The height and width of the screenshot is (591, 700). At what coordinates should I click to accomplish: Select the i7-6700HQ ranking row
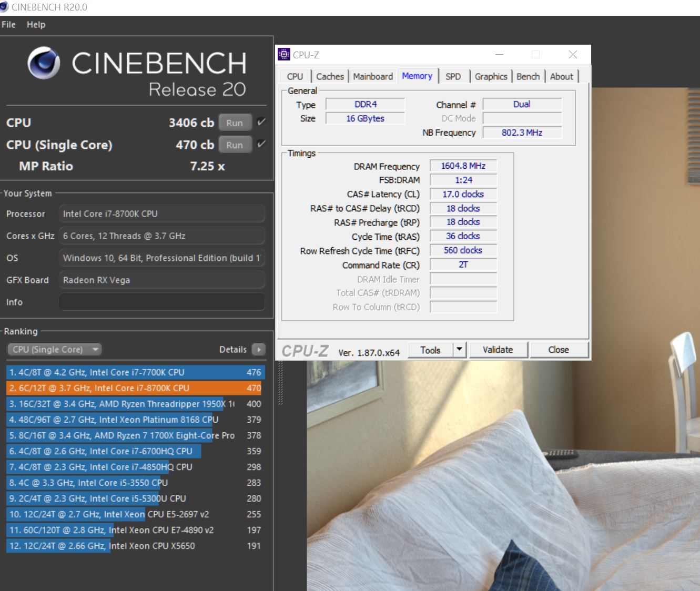coord(136,451)
